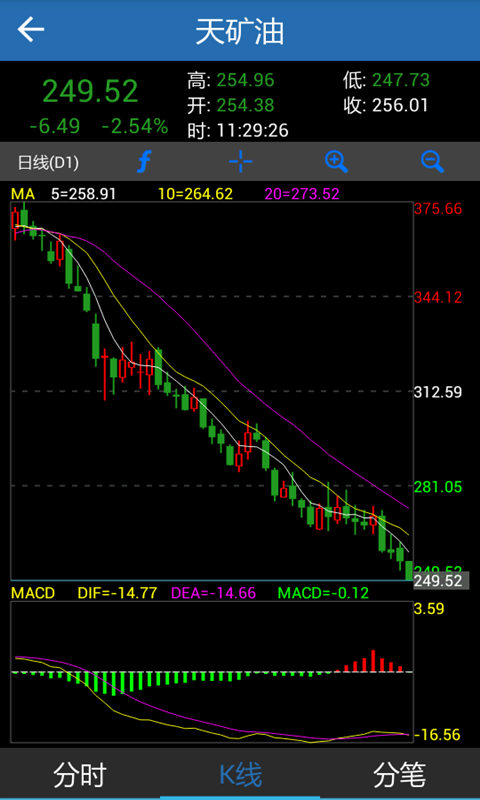Open the 日线(D1) period selector

[48, 163]
